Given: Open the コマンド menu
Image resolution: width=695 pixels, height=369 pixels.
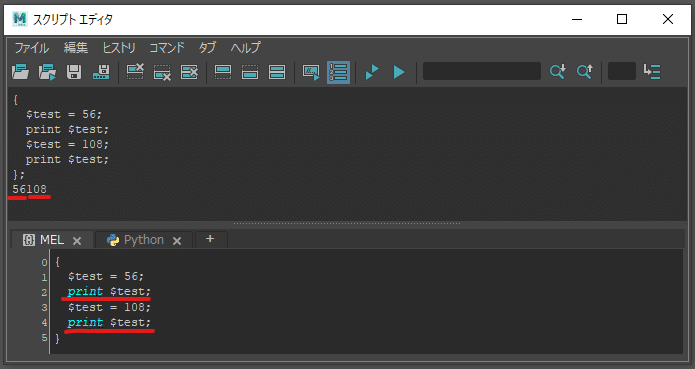Looking at the screenshot, I should coord(167,47).
